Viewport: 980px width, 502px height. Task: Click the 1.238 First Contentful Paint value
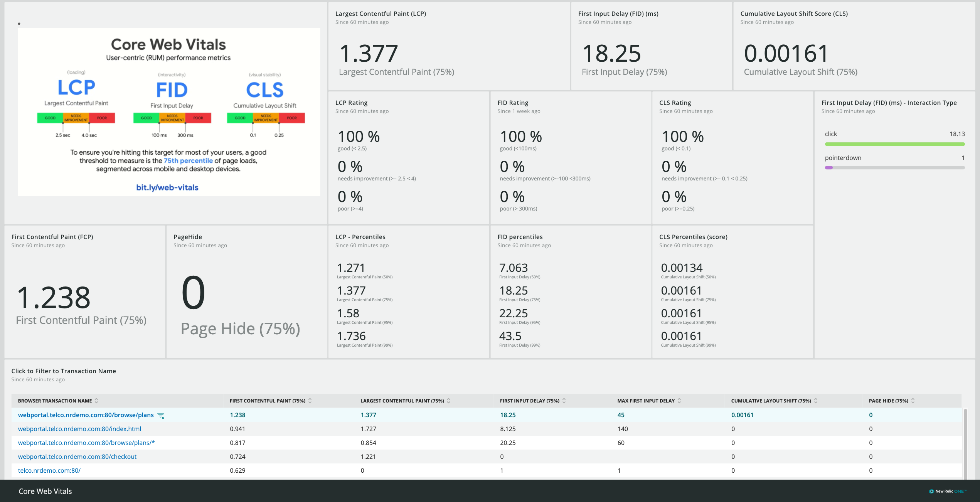click(x=53, y=297)
